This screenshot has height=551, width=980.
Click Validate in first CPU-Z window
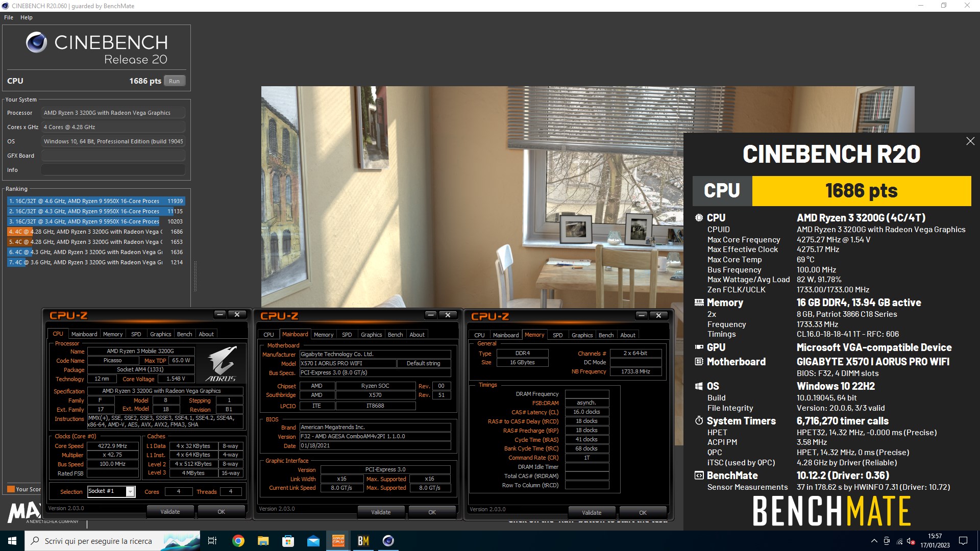[170, 512]
